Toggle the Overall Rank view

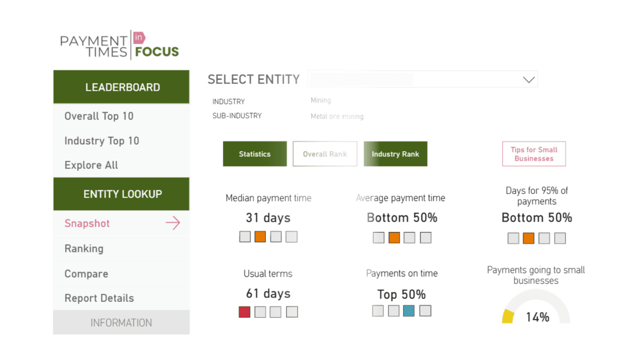click(325, 154)
